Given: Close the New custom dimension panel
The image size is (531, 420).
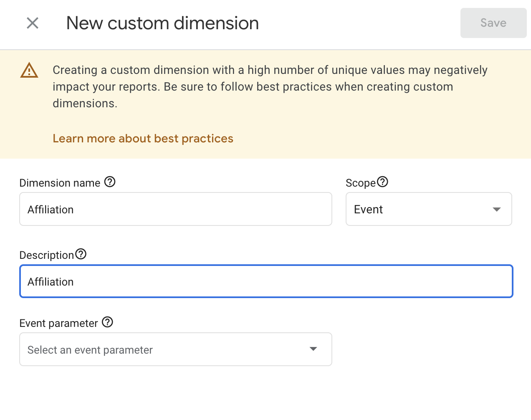Looking at the screenshot, I should 33,23.
